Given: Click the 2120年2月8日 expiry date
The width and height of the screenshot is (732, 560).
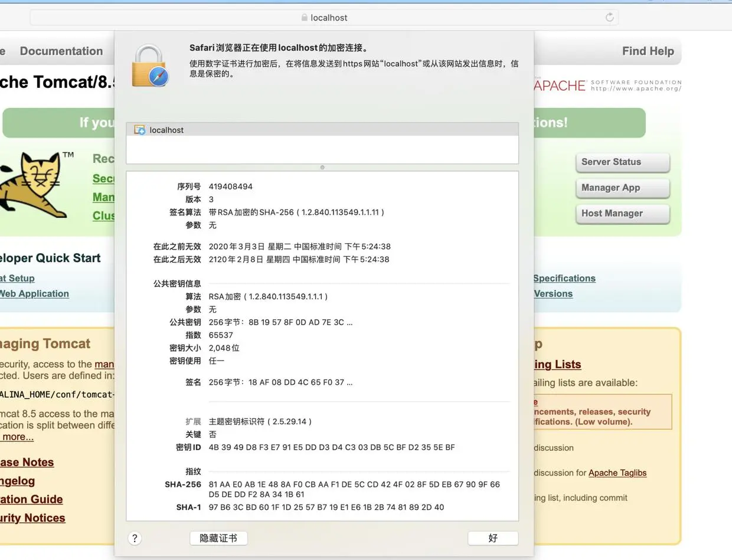Looking at the screenshot, I should (x=299, y=260).
